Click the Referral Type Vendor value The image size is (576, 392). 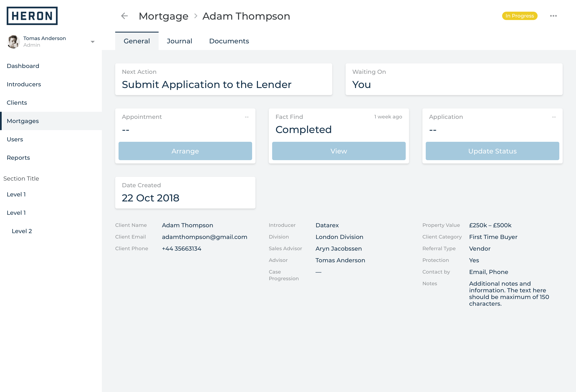[480, 249]
